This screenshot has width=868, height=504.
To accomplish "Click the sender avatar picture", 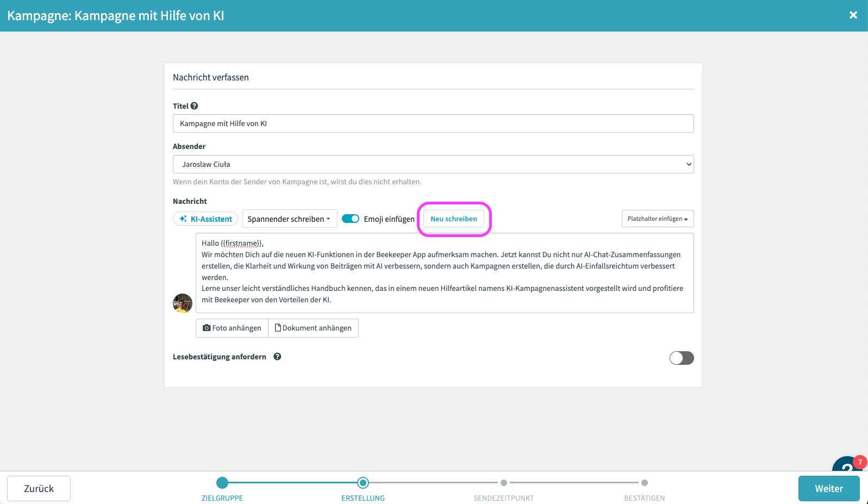I will click(x=183, y=303).
